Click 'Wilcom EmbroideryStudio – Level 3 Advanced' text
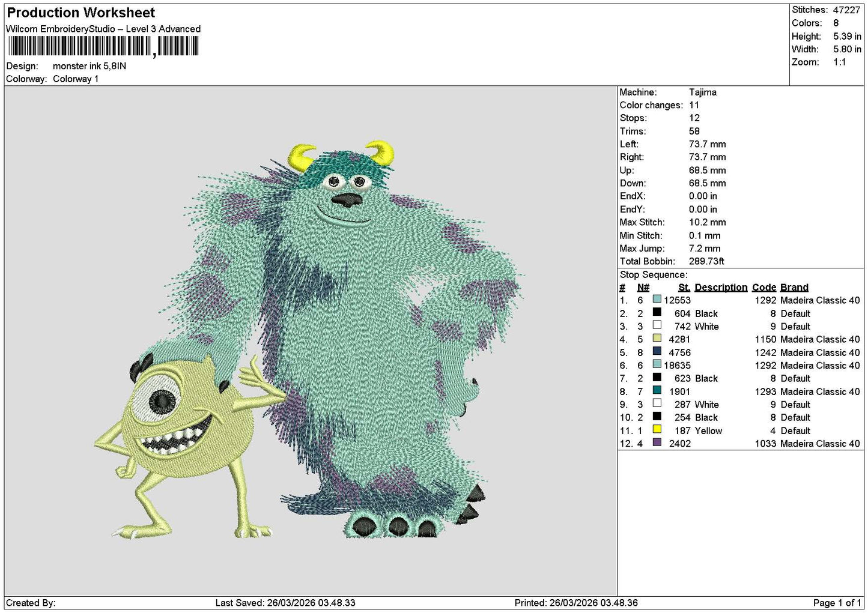The image size is (868, 613). (x=103, y=29)
